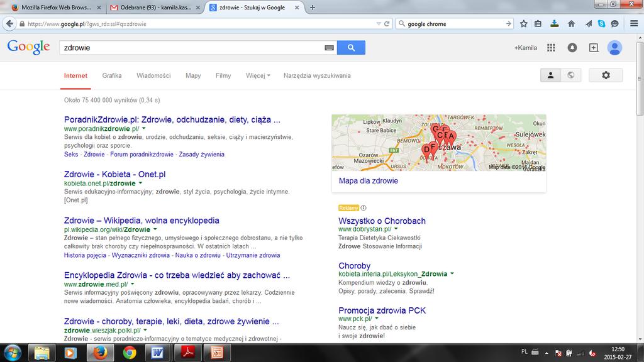The width and height of the screenshot is (644, 362).
Task: Reload the page with the refresh icon
Action: pyautogui.click(x=387, y=24)
